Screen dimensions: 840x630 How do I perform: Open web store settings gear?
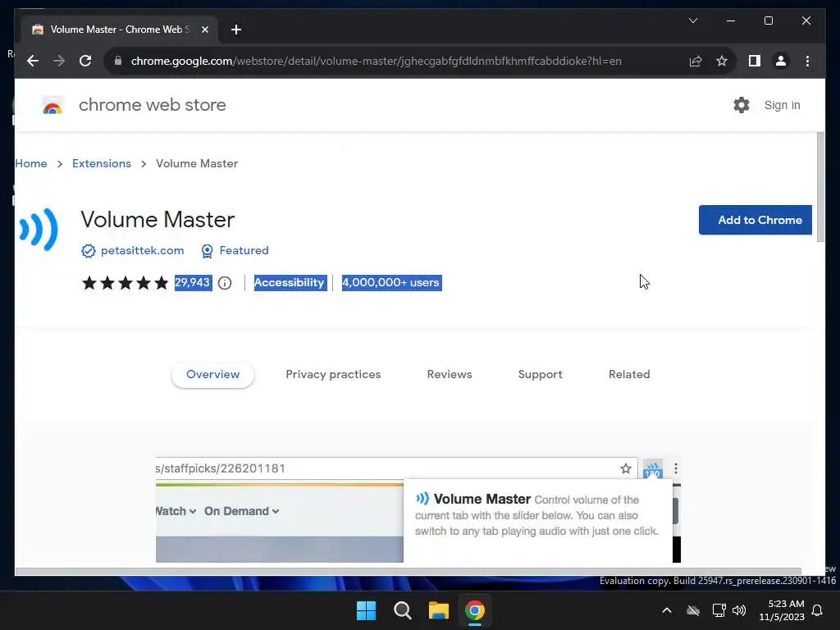(x=741, y=105)
